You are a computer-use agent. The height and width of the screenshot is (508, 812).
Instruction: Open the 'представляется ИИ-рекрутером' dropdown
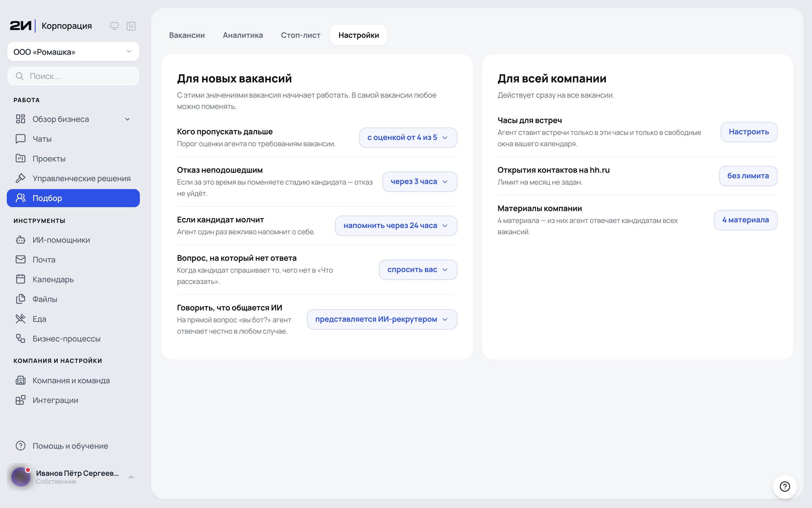(382, 319)
